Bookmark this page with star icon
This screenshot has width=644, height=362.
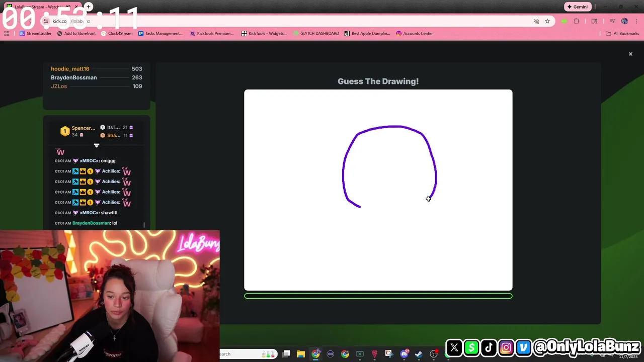point(547,21)
